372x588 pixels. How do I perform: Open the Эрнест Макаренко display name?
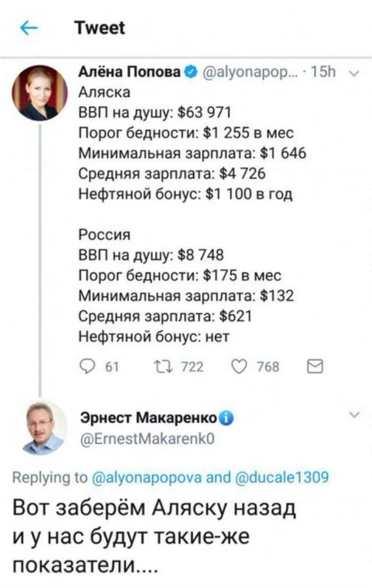coord(148,419)
